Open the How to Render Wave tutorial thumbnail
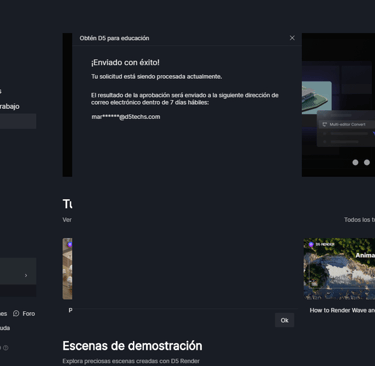The height and width of the screenshot is (366, 375). [x=339, y=269]
